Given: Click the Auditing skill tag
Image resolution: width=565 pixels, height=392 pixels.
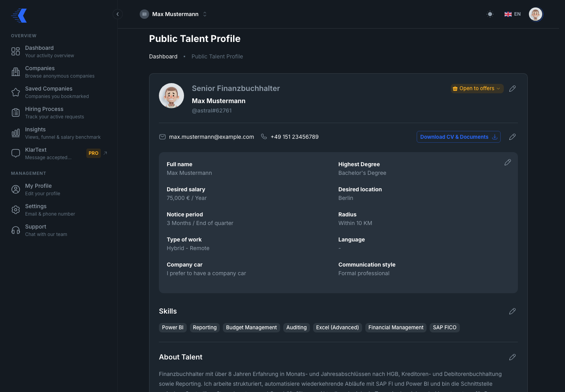Looking at the screenshot, I should [297, 328].
